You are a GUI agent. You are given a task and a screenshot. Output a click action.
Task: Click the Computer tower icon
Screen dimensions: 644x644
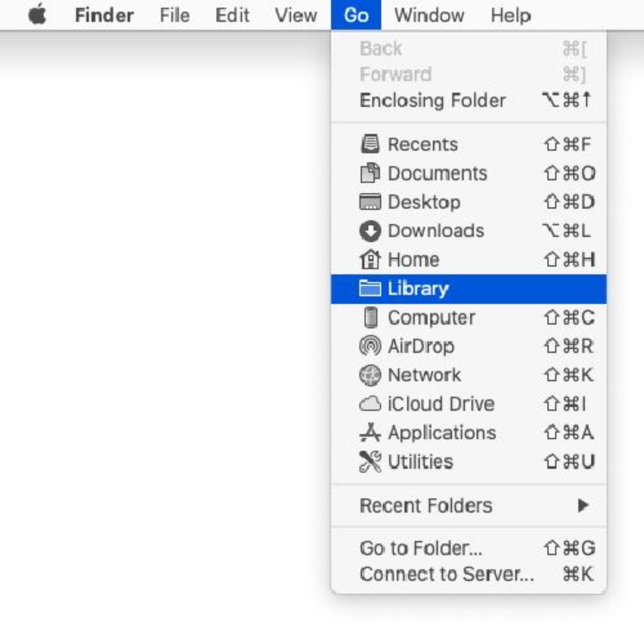tap(371, 318)
